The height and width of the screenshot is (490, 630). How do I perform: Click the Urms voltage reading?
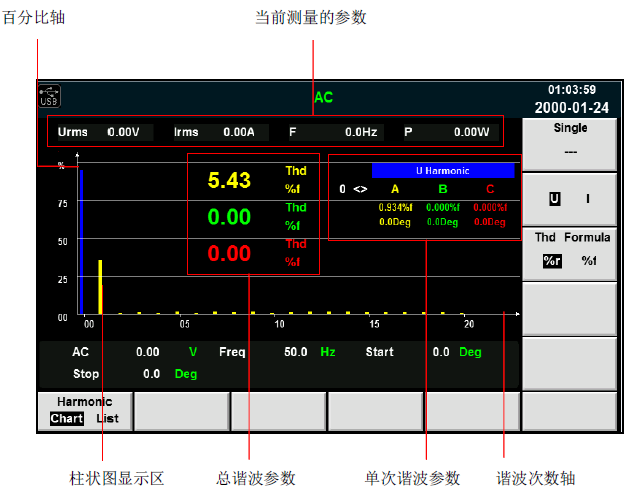(99, 131)
